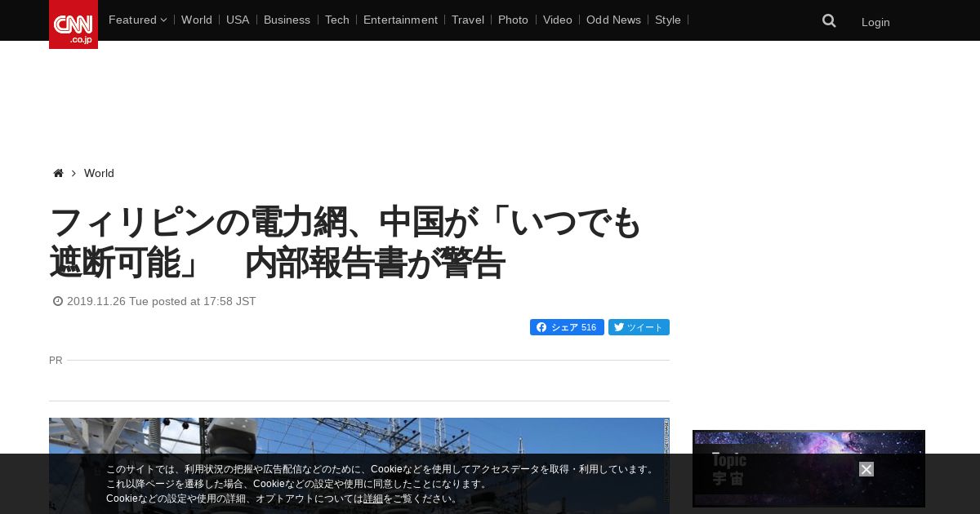Open Odd News in navigation
Viewport: 980px width, 514px height.
(x=613, y=20)
